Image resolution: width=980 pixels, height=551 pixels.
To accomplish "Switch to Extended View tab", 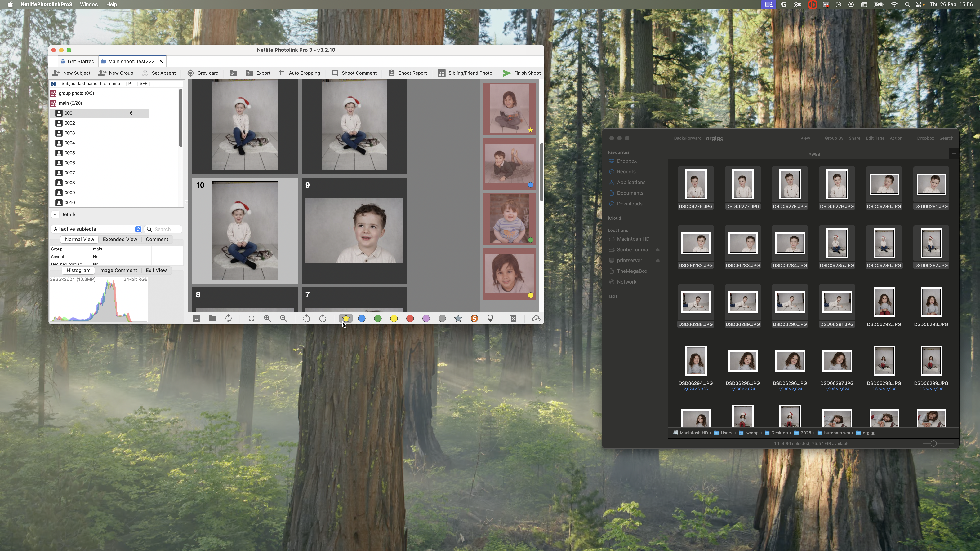I will coord(120,240).
